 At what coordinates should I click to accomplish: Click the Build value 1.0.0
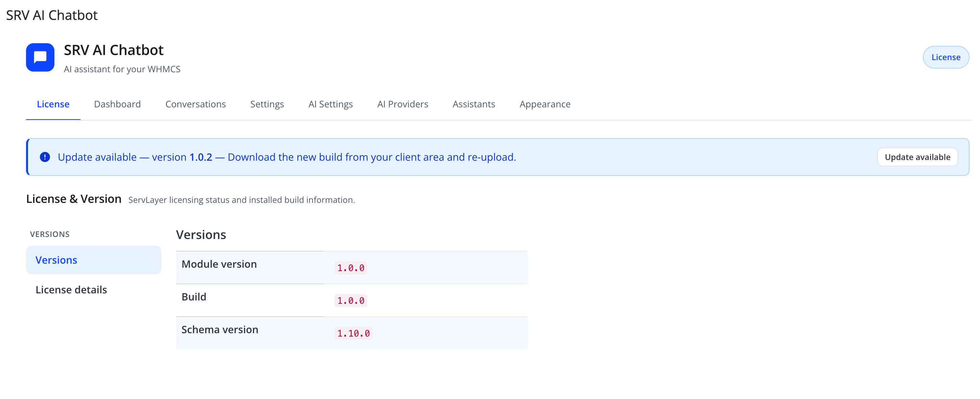(x=351, y=300)
